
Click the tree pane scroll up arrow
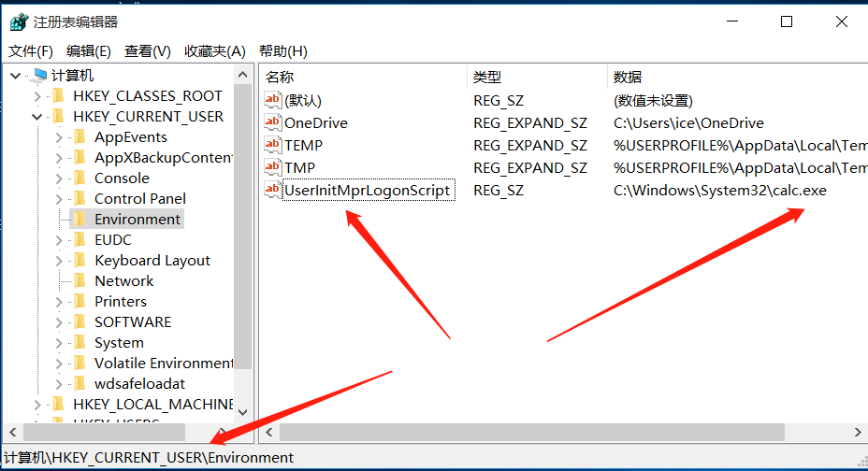coord(242,75)
